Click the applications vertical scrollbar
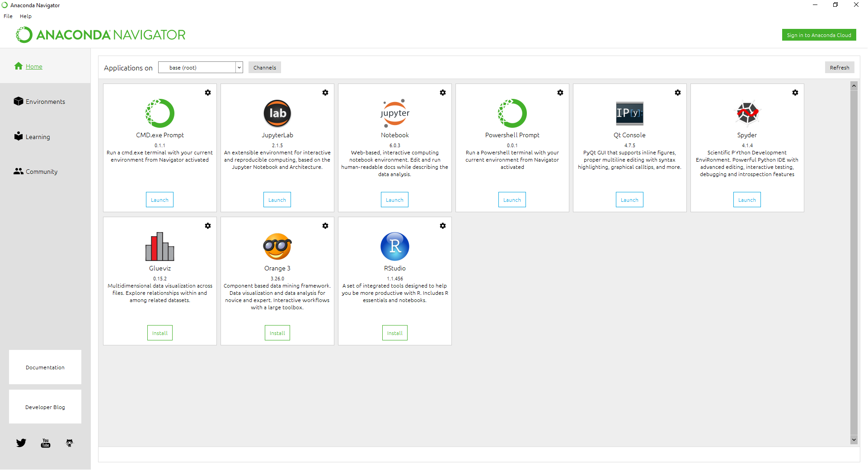This screenshot has width=868, height=470. tap(854, 263)
